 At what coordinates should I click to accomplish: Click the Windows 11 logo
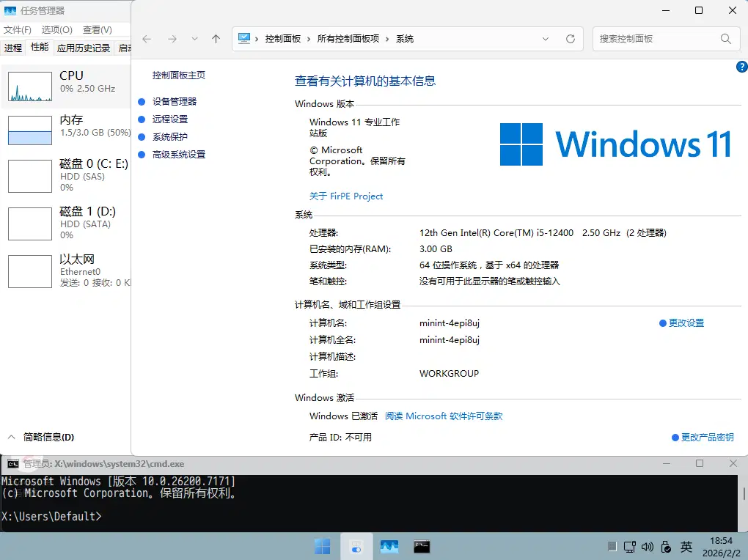point(615,144)
